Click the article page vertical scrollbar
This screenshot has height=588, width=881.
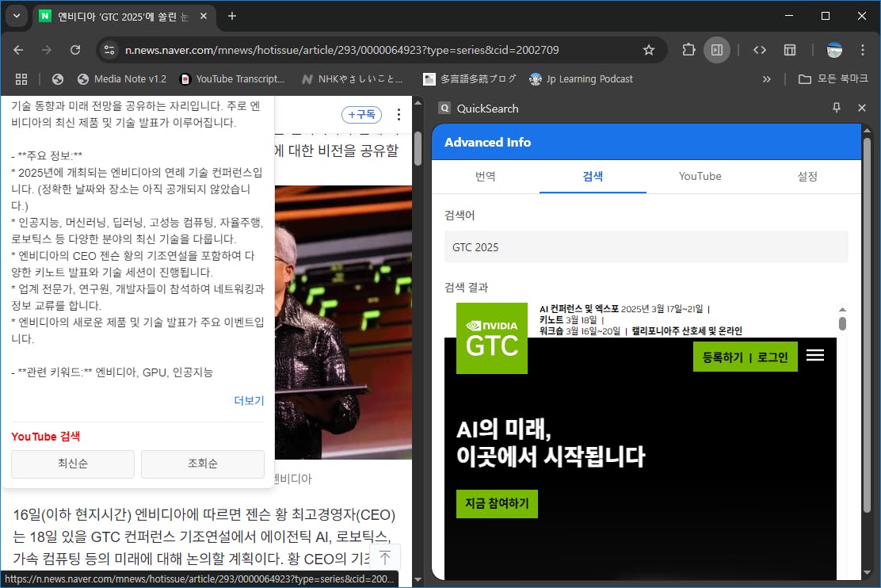click(418, 149)
